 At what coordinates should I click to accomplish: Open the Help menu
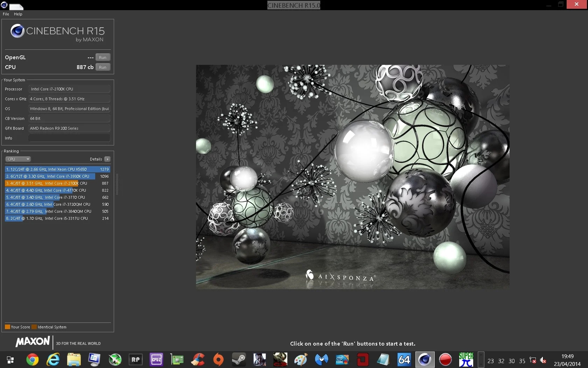point(18,14)
